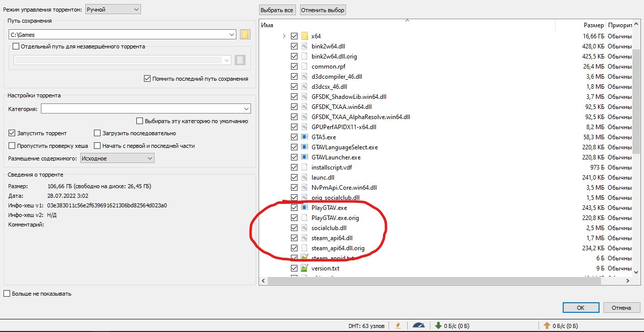The height and width of the screenshot is (332, 644).
Task: Click the x64 folder icon
Action: pyautogui.click(x=305, y=36)
